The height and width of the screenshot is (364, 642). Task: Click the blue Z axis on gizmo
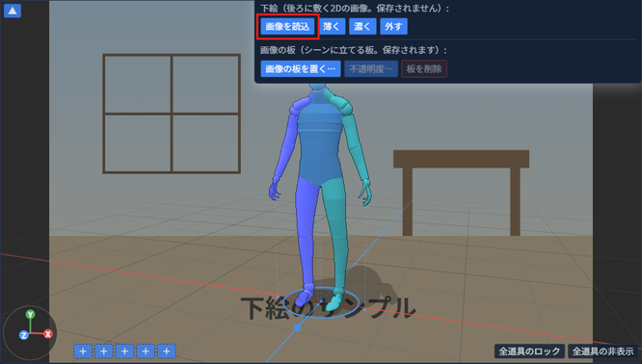click(x=24, y=335)
